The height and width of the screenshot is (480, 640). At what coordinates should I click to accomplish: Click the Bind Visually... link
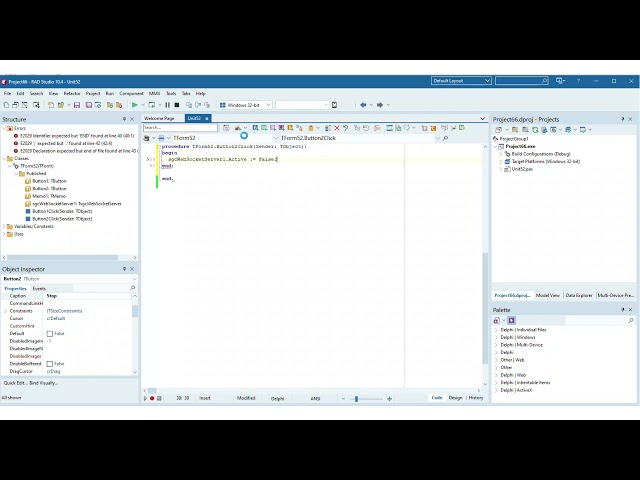pyautogui.click(x=44, y=383)
